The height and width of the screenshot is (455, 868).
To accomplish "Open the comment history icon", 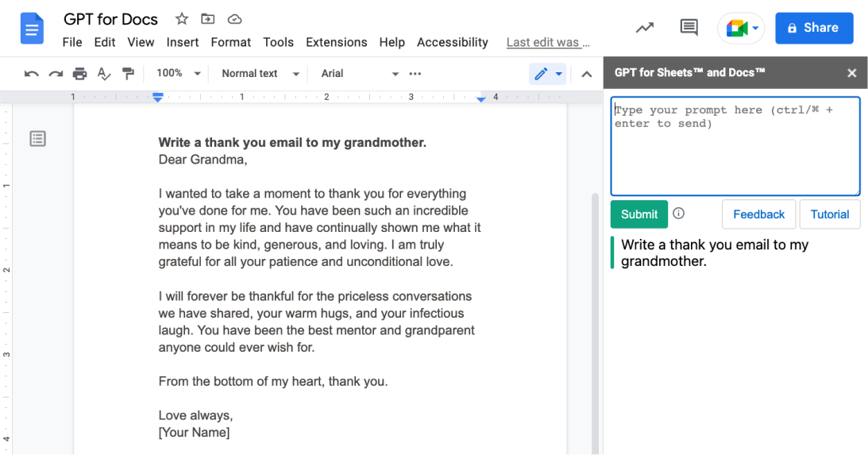I will point(689,28).
